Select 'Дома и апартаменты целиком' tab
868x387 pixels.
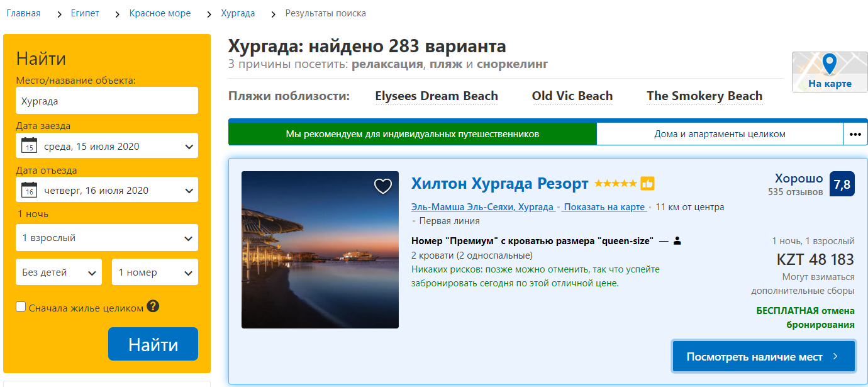[719, 134]
